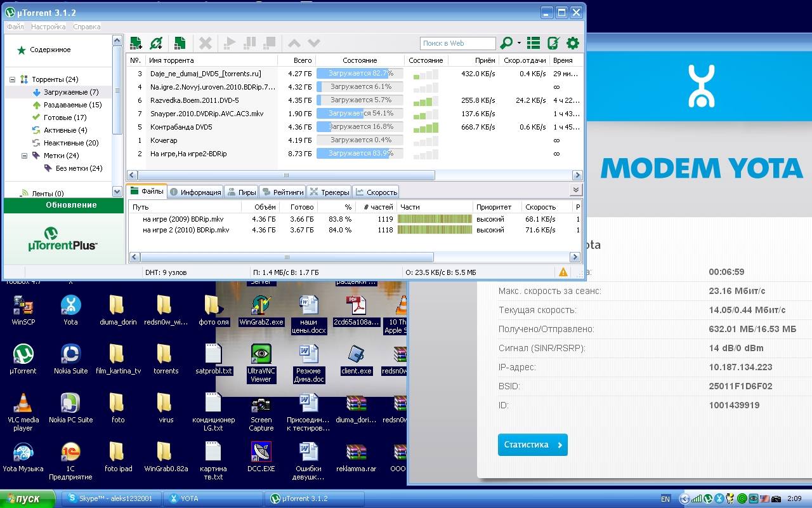Open the µTorrent Remote icon
The image size is (812, 508).
coord(553,43)
